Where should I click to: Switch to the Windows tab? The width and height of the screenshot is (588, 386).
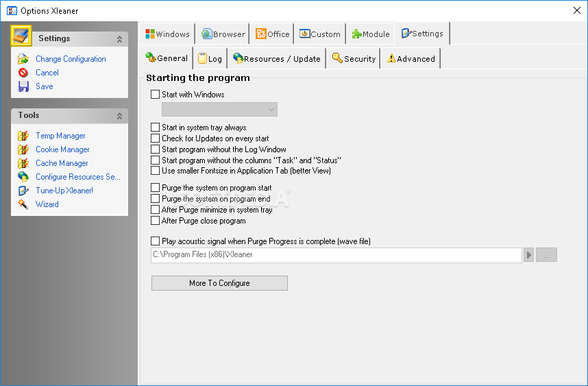point(167,34)
